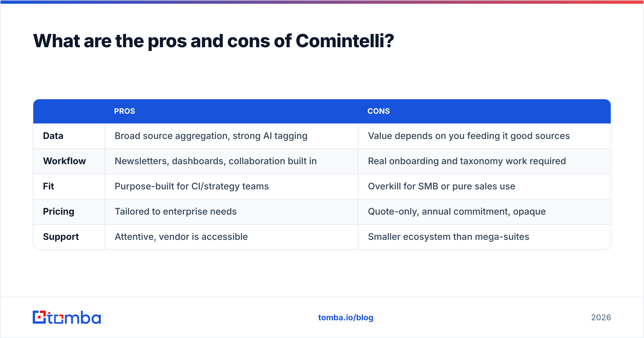Click 'Overkill for SMB or pure sales use'

coord(442,186)
